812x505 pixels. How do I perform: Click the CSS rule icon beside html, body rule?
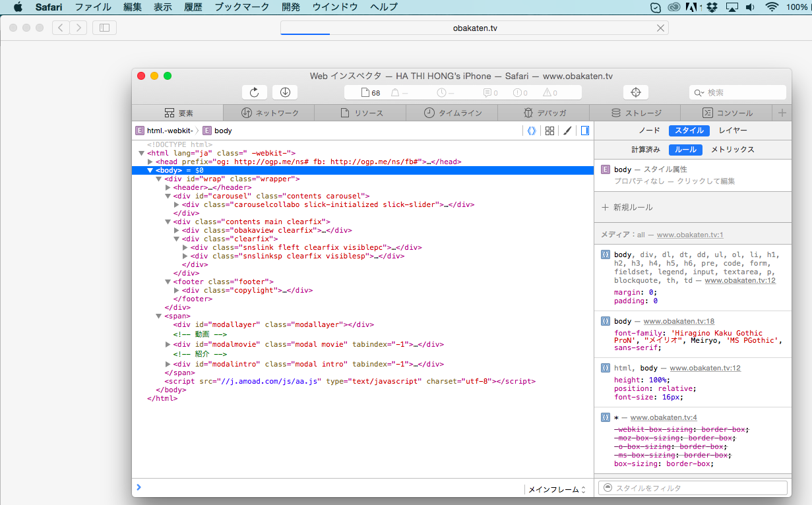coord(606,368)
